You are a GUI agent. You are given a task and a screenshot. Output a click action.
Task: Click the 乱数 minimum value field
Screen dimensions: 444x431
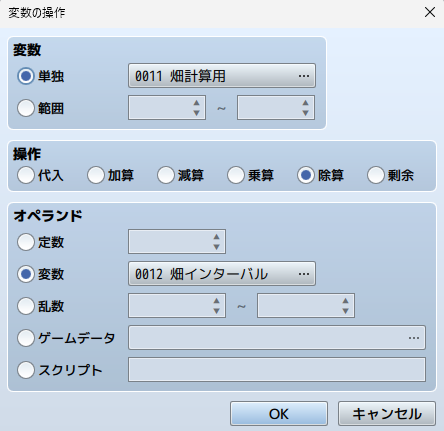177,306
